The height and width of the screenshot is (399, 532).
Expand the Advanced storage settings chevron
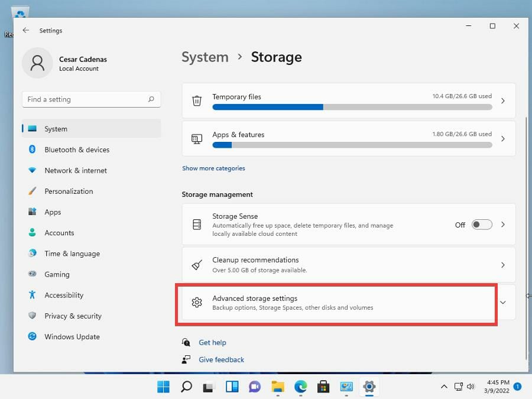click(502, 303)
